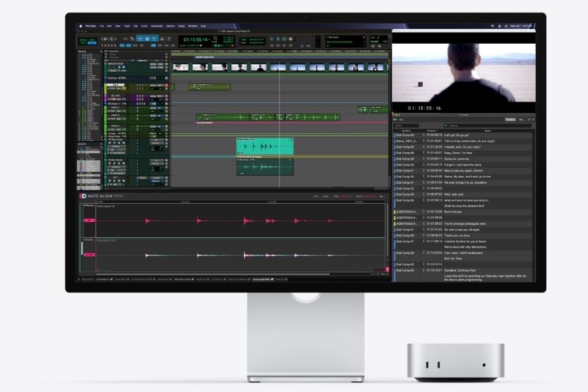588x392 pixels.
Task: Click the battery icon in the menu bar
Action: [x=500, y=26]
